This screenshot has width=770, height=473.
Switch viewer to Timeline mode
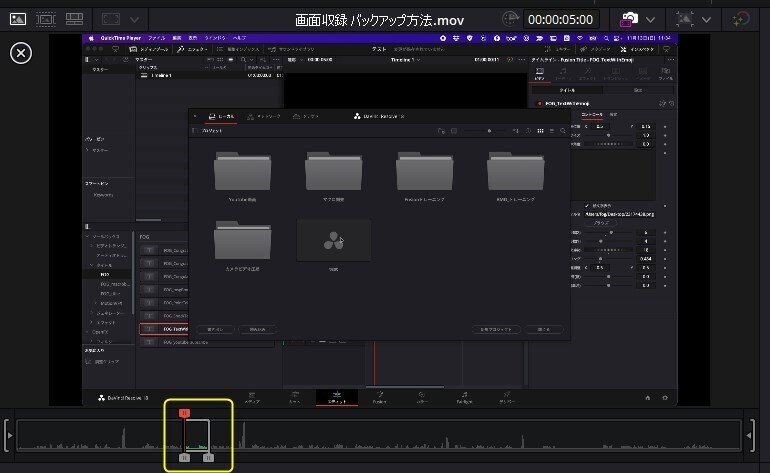tap(74, 19)
